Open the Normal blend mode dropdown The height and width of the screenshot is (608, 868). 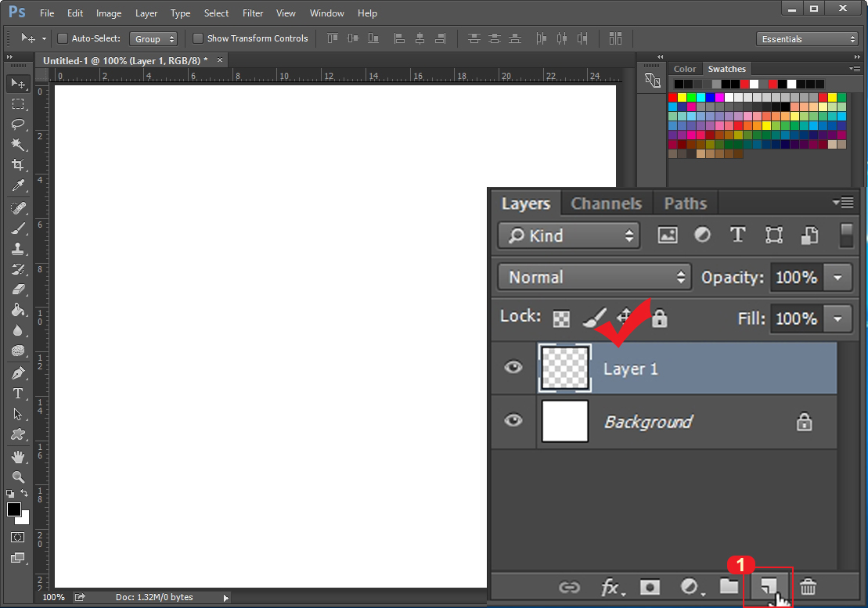595,277
